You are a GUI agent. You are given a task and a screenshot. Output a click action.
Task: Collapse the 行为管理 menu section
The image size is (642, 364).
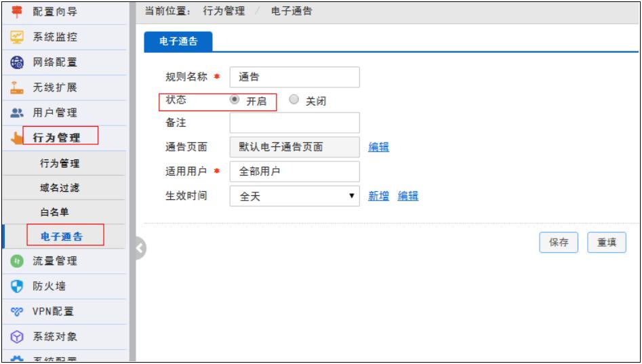(x=56, y=138)
